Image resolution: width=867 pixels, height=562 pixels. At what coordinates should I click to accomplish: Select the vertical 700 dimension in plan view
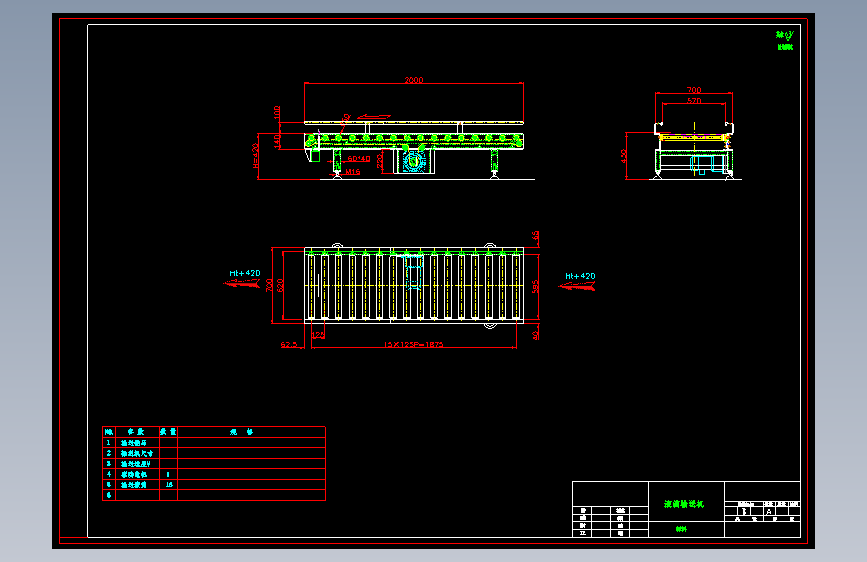(x=269, y=285)
